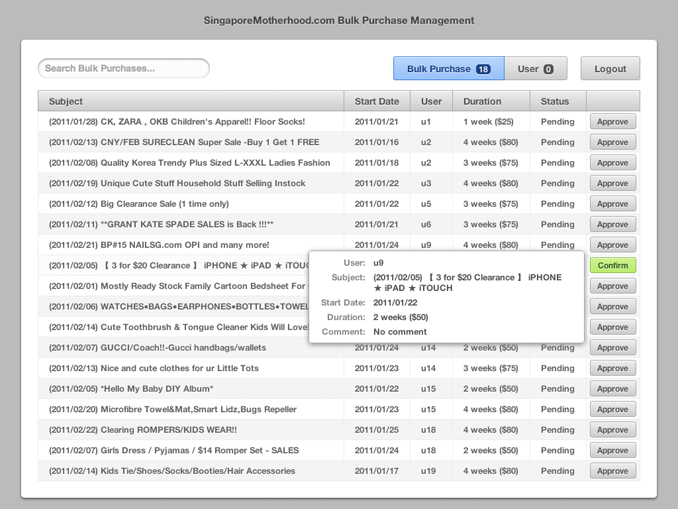Sort by the Start Date column header
The height and width of the screenshot is (509, 678).
pyautogui.click(x=377, y=101)
